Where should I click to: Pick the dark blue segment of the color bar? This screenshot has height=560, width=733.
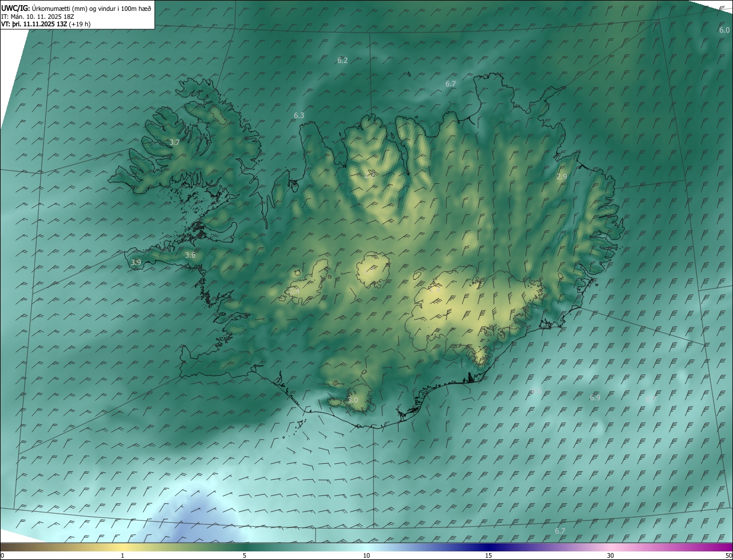coord(488,547)
